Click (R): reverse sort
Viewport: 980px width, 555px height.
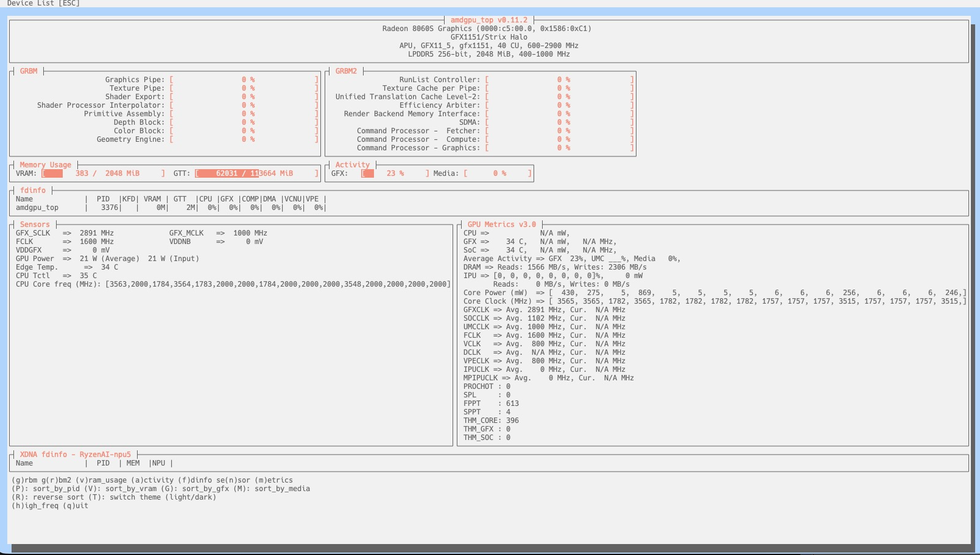coord(50,497)
